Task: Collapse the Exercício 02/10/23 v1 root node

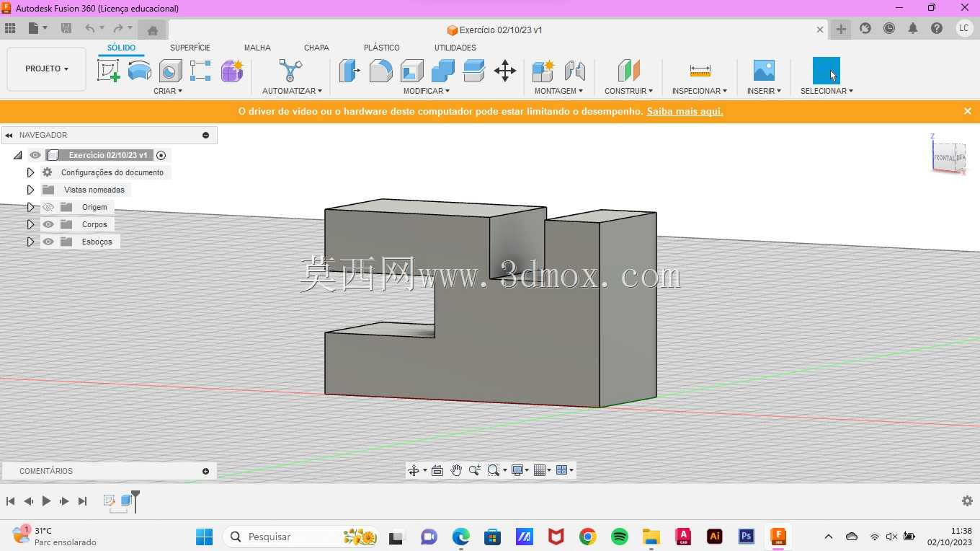Action: point(18,155)
